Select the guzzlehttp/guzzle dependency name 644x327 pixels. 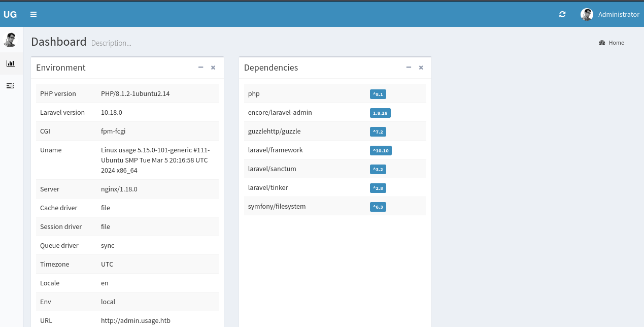[274, 131]
